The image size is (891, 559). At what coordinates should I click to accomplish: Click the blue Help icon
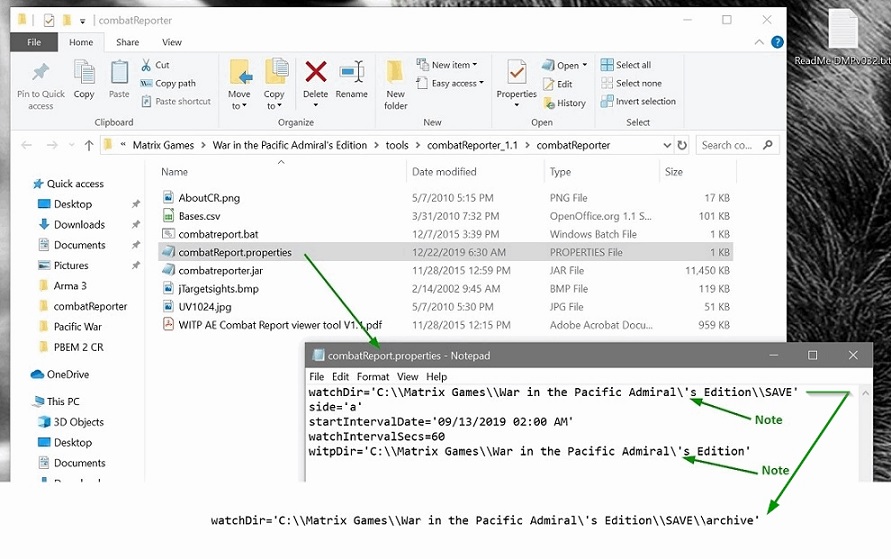coord(777,42)
